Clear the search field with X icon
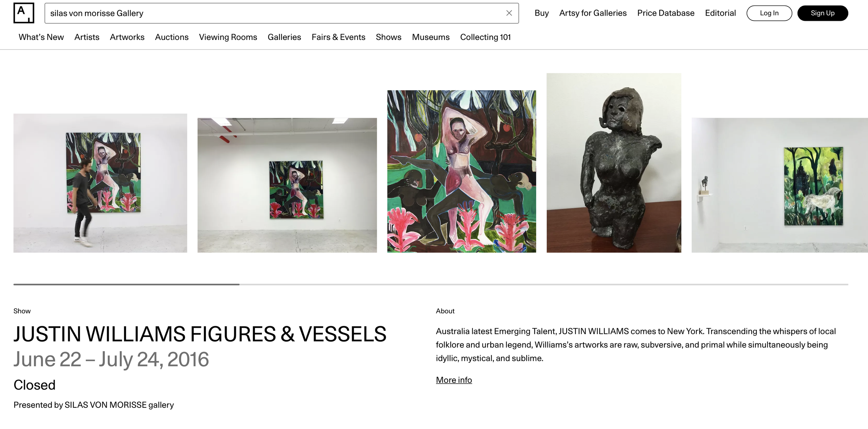 509,13
